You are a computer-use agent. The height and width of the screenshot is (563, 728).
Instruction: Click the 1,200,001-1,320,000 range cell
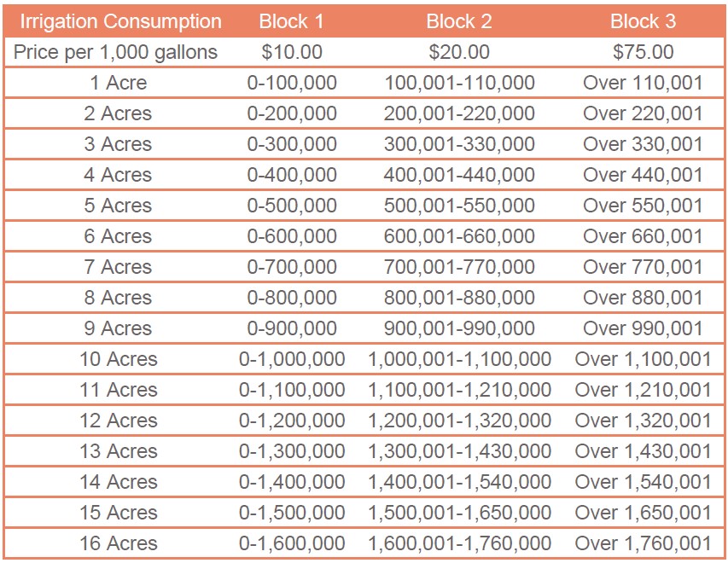tap(459, 421)
